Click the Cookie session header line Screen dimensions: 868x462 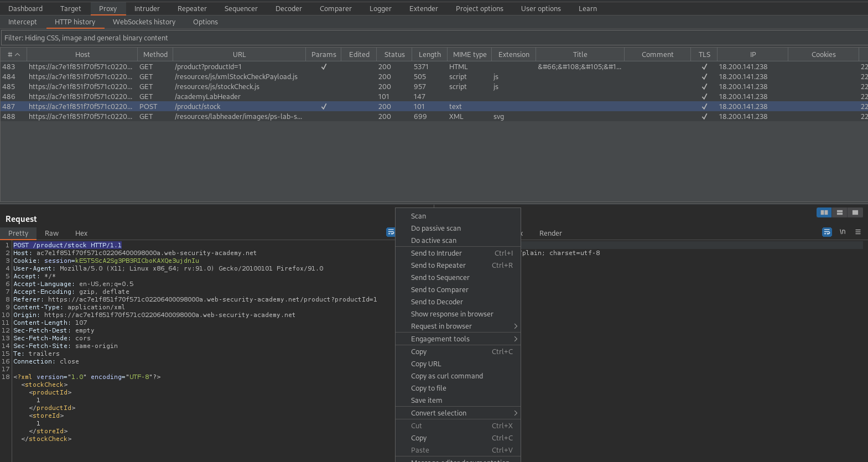pyautogui.click(x=106, y=261)
